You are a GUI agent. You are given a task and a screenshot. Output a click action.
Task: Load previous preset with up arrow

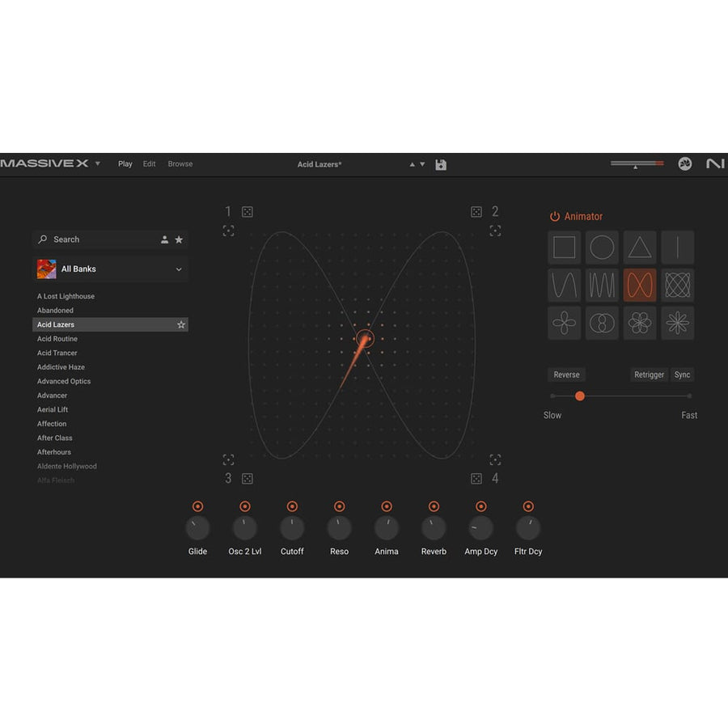pyautogui.click(x=412, y=164)
